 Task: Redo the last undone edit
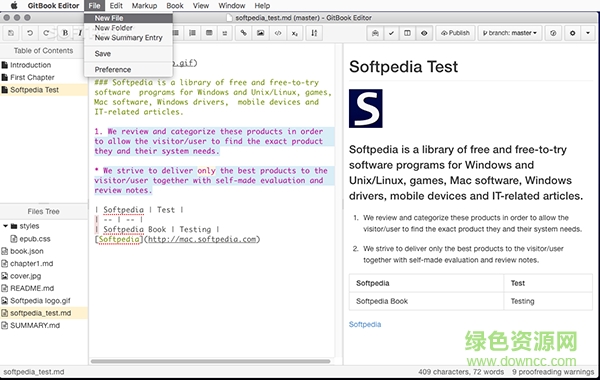pos(46,33)
